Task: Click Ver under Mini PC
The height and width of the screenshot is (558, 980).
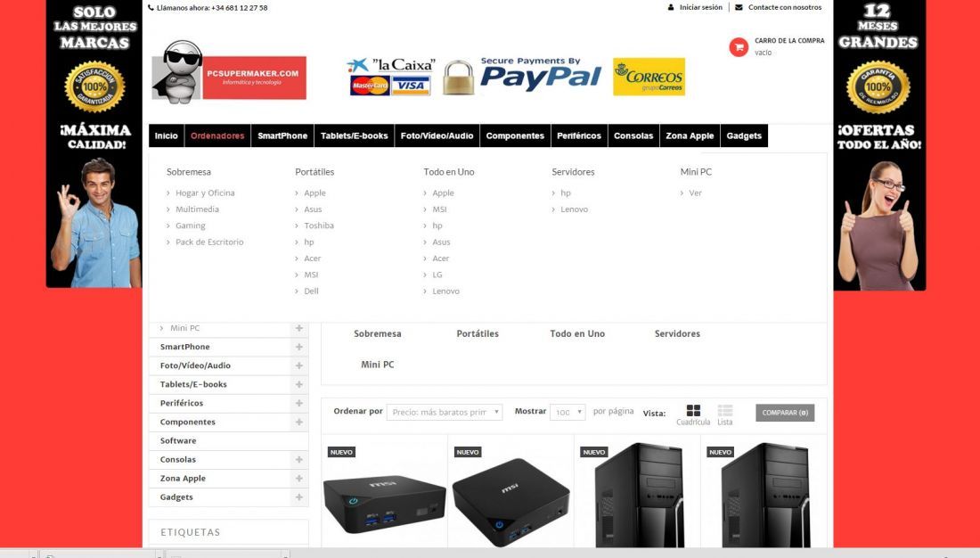Action: click(696, 193)
